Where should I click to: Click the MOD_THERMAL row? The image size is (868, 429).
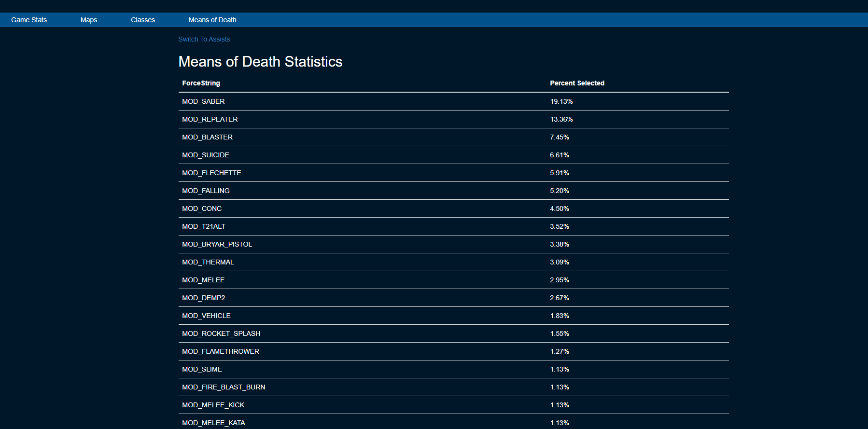(x=208, y=262)
